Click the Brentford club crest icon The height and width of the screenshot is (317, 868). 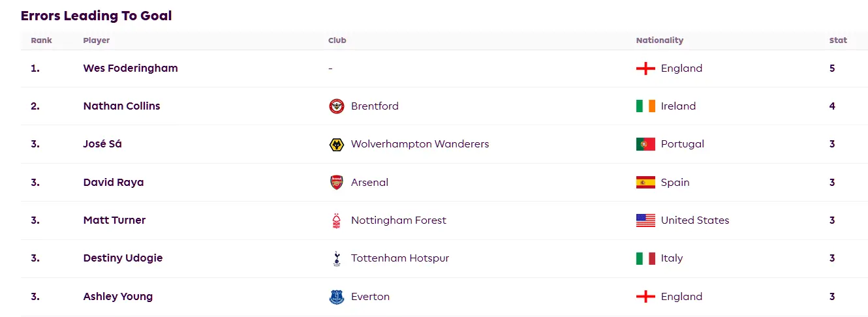tap(337, 106)
